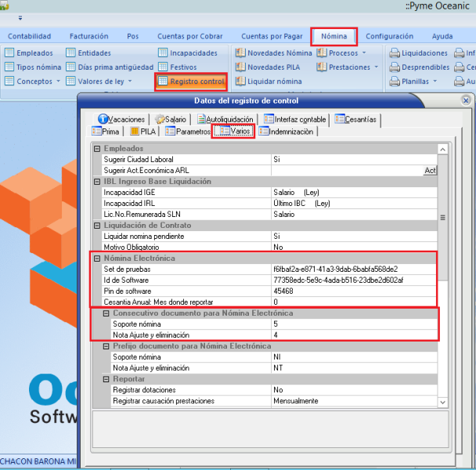The image size is (476, 470).
Task: Collapse the Empleados section
Action: coord(97,149)
